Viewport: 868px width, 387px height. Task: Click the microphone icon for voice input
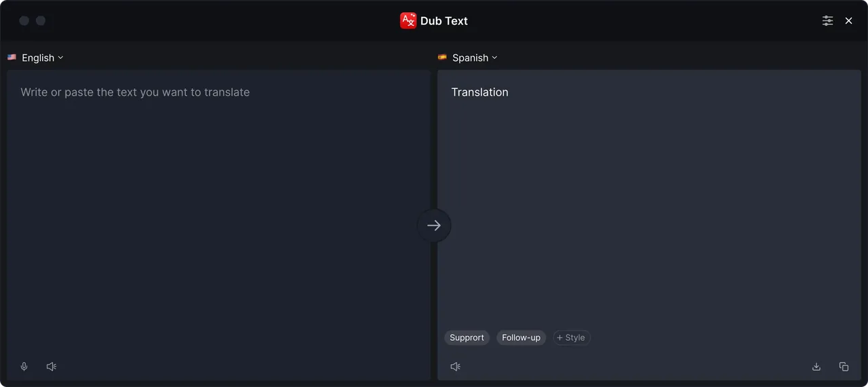(x=24, y=367)
